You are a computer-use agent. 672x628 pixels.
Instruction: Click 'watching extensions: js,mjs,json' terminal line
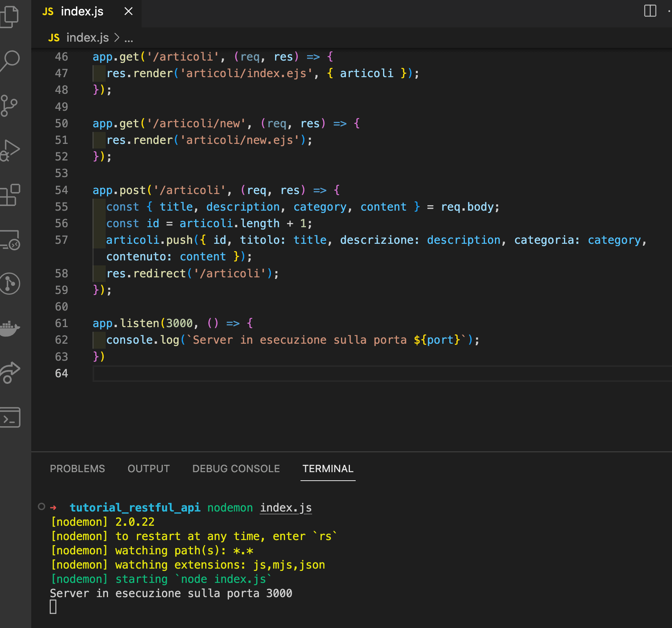(220, 565)
